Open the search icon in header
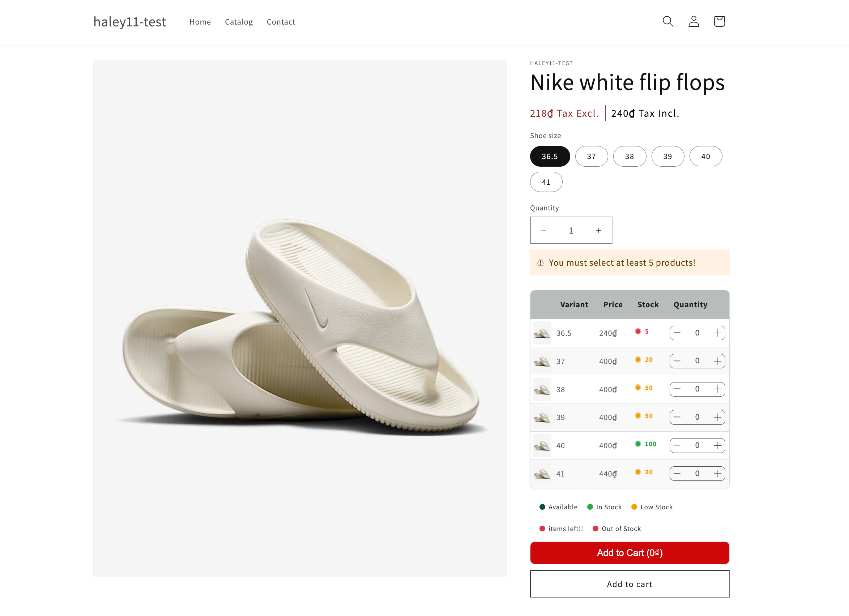849x616 pixels. point(667,21)
